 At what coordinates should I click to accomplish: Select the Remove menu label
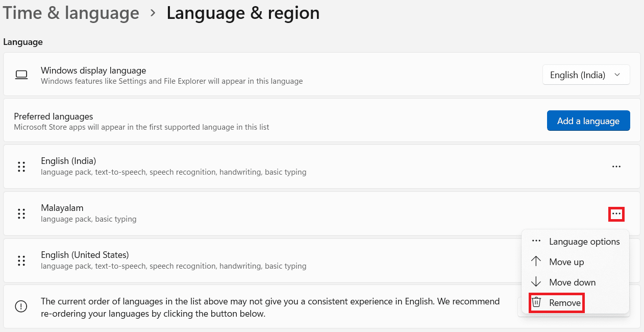[x=565, y=303]
